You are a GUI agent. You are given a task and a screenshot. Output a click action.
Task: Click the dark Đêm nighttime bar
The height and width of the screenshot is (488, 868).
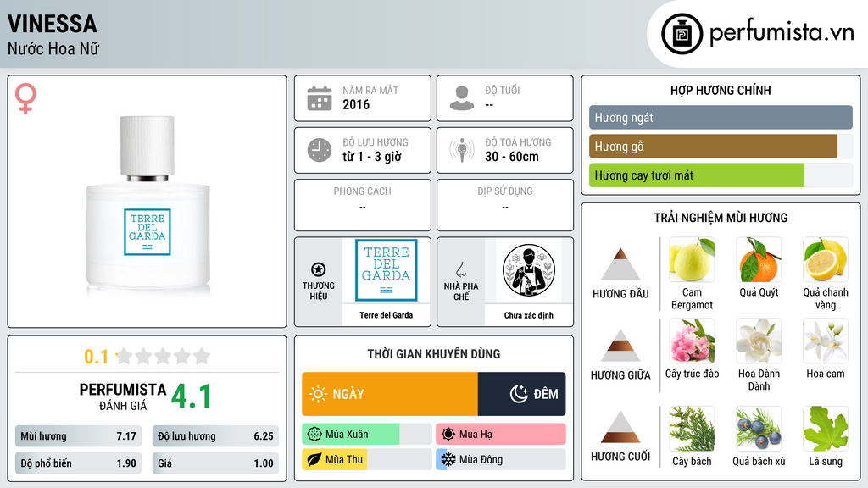coord(521,394)
